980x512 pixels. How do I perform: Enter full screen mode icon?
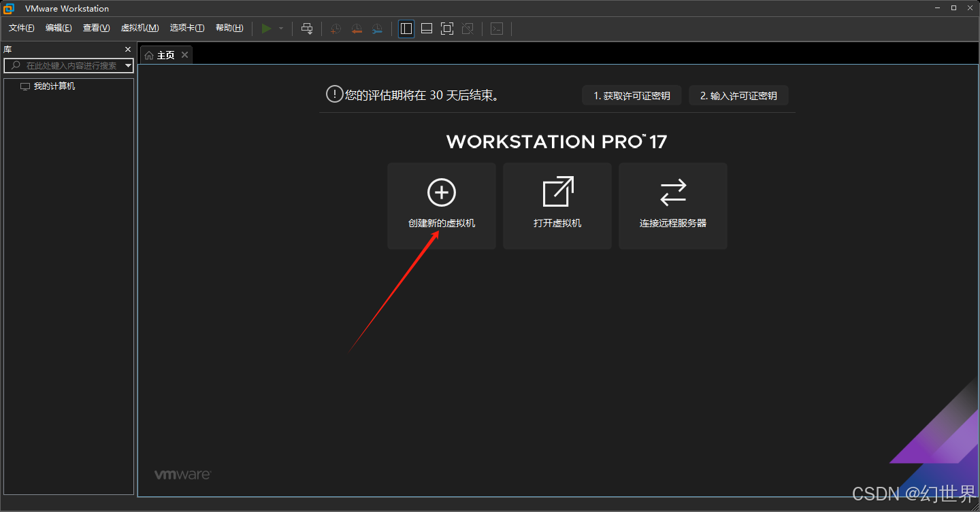447,29
